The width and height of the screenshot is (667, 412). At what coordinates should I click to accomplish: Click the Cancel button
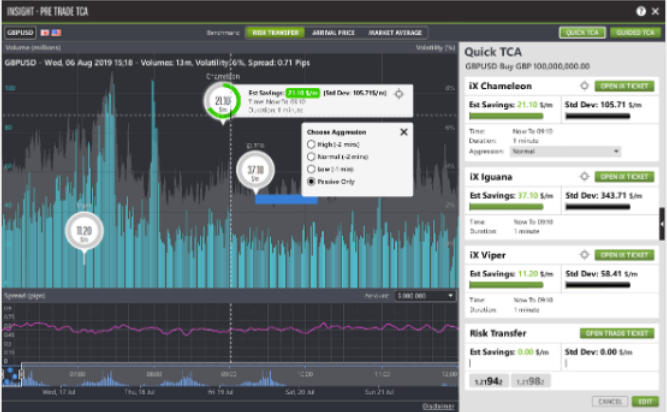click(x=610, y=401)
